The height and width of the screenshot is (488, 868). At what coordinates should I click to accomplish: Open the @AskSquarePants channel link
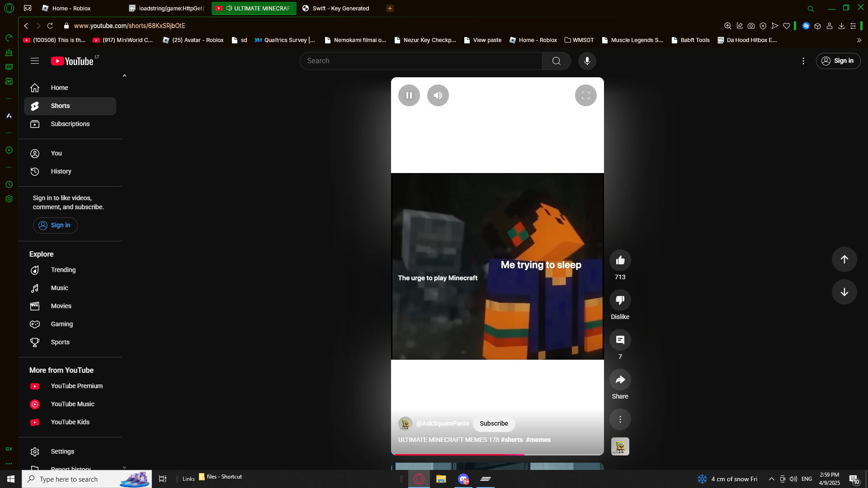point(442,423)
